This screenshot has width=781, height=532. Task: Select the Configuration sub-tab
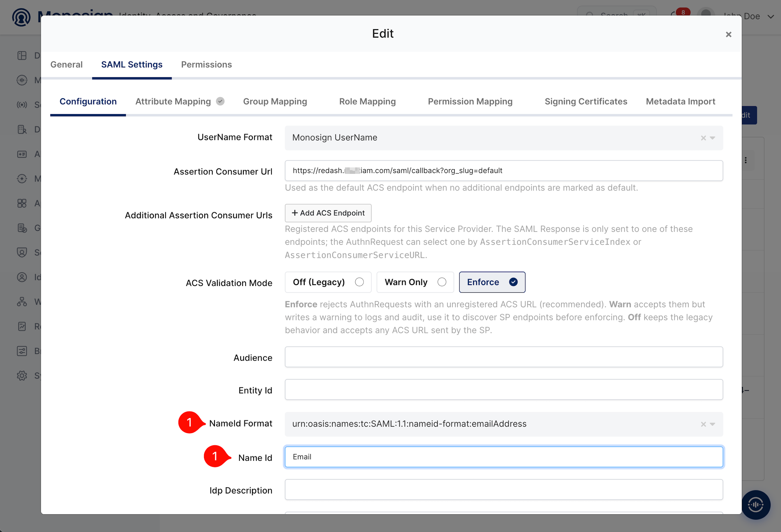coord(88,101)
